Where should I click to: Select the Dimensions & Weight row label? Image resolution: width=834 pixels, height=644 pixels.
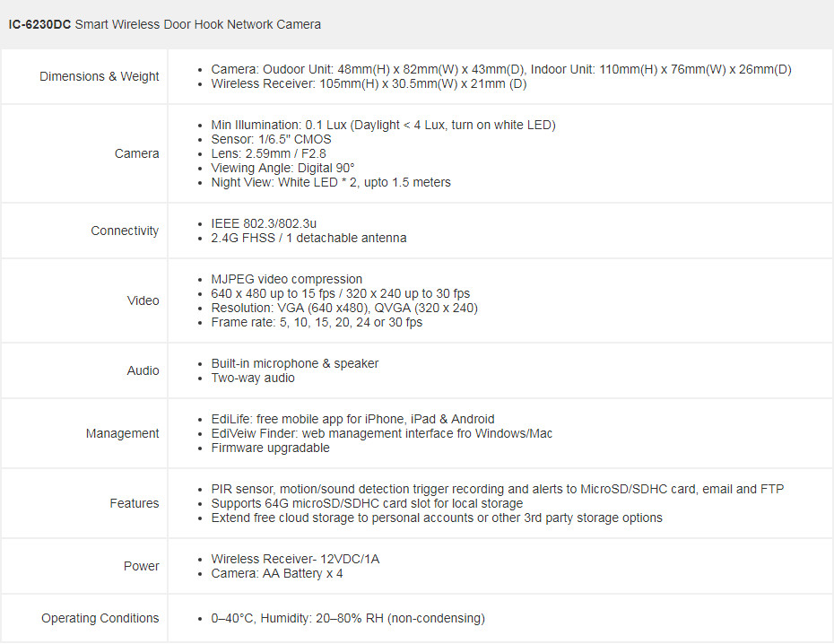99,76
